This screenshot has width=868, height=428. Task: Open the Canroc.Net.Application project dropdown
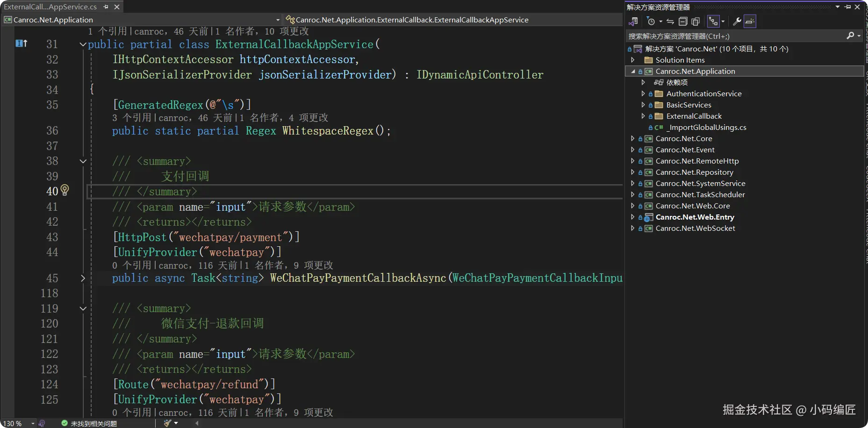(278, 20)
